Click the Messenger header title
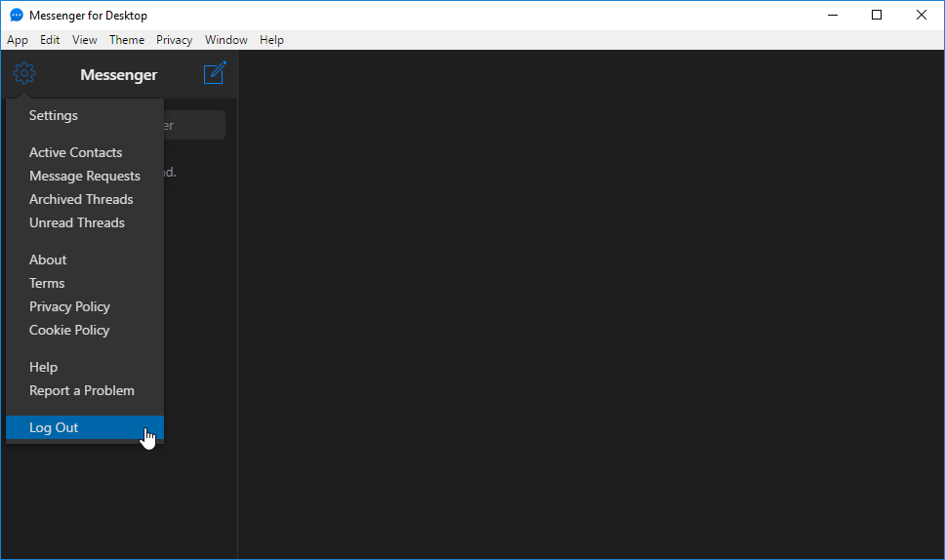Screen dimensions: 945x560 click(119, 75)
